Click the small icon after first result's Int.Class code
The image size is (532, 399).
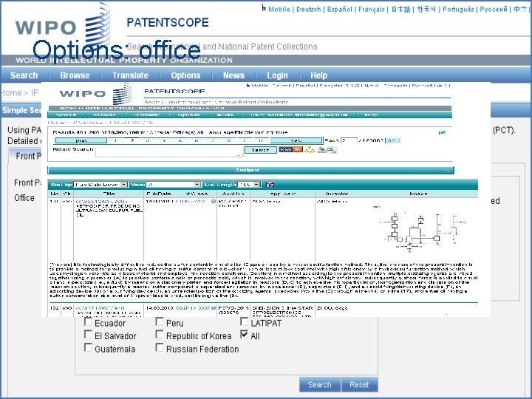pos(214,202)
